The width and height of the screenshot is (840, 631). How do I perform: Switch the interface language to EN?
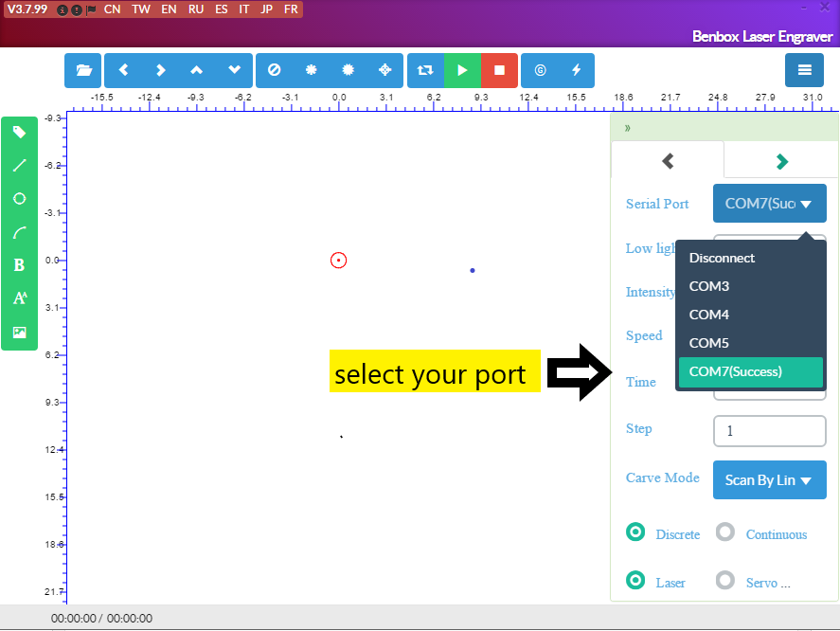point(169,9)
